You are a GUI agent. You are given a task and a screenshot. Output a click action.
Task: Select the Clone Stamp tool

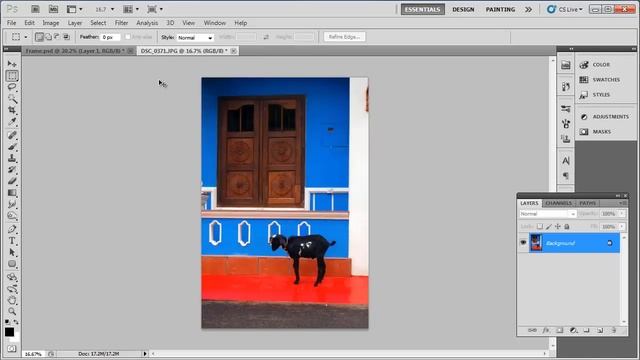[x=12, y=158]
